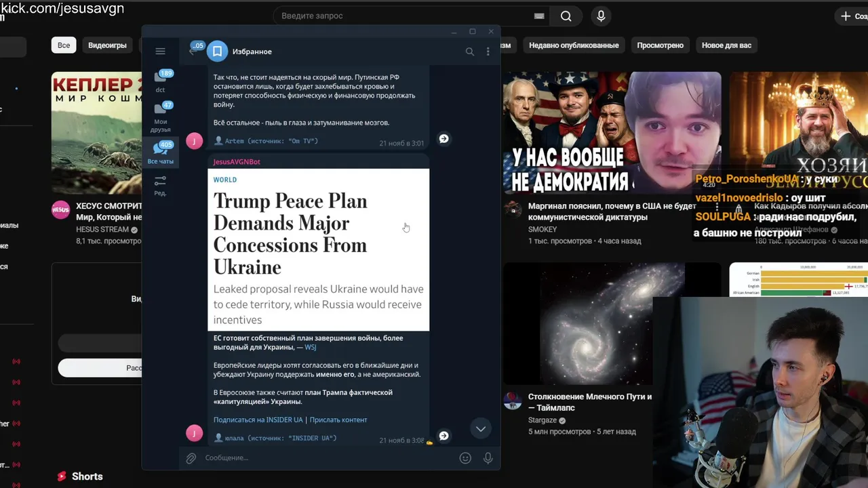Select the Недавно опубликованные filter chip
Viewport: 868px width, 488px height.
click(x=574, y=45)
